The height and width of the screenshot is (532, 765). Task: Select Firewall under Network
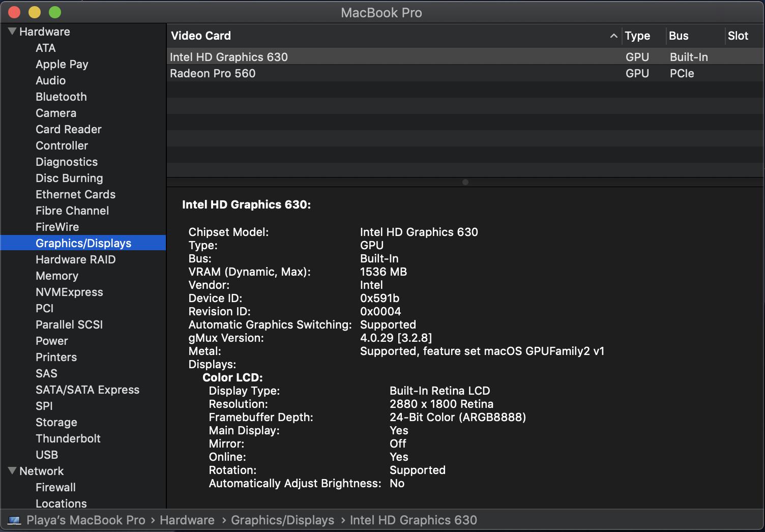(x=56, y=487)
